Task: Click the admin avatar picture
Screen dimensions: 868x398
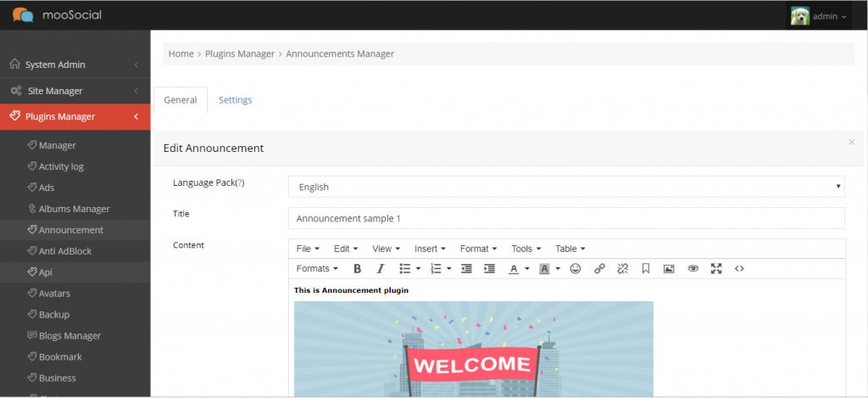Action: click(x=800, y=16)
